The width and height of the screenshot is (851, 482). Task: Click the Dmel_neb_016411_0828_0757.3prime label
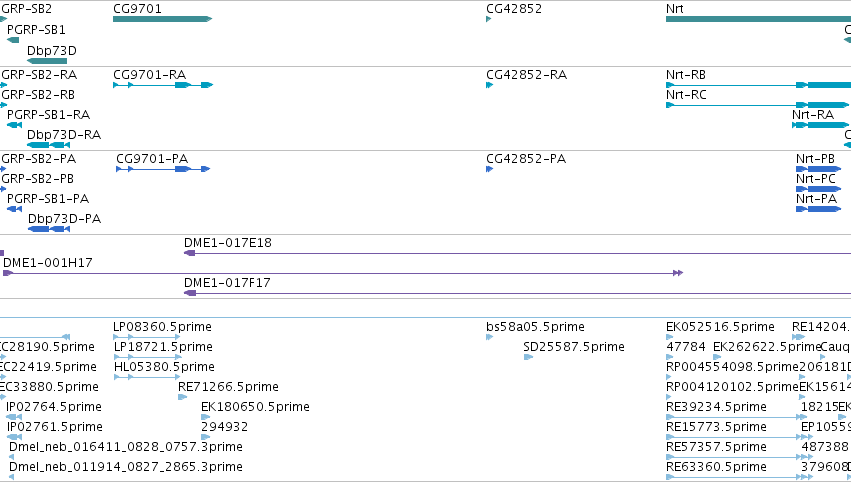coord(125,447)
